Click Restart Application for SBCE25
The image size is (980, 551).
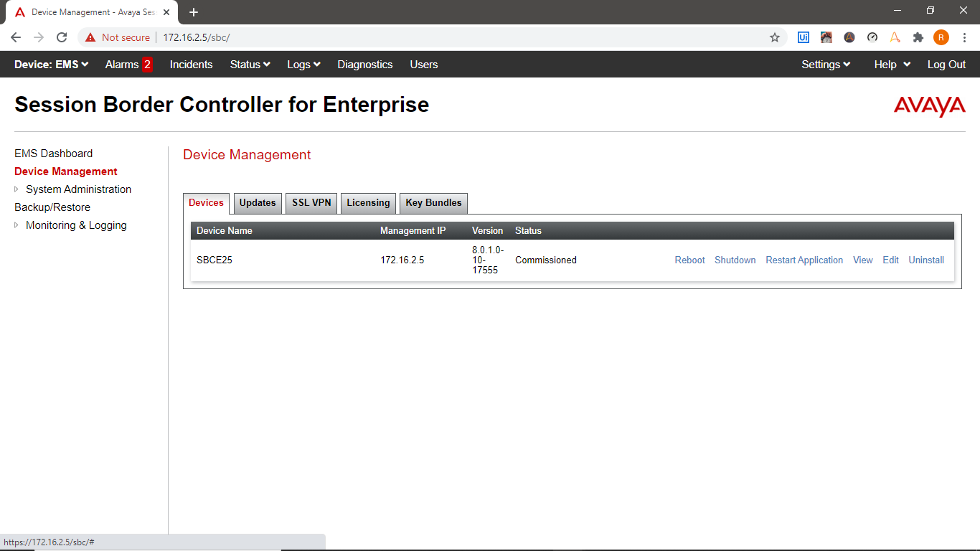804,260
